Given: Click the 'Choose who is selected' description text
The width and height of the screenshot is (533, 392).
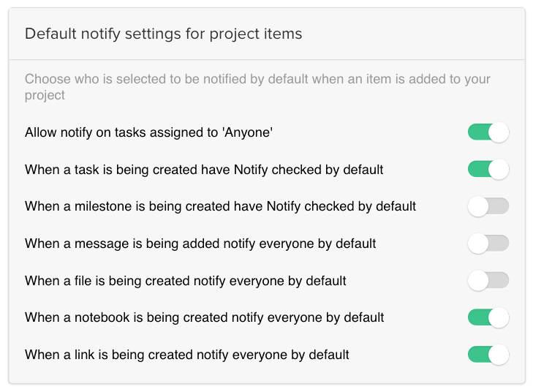Looking at the screenshot, I should [257, 79].
